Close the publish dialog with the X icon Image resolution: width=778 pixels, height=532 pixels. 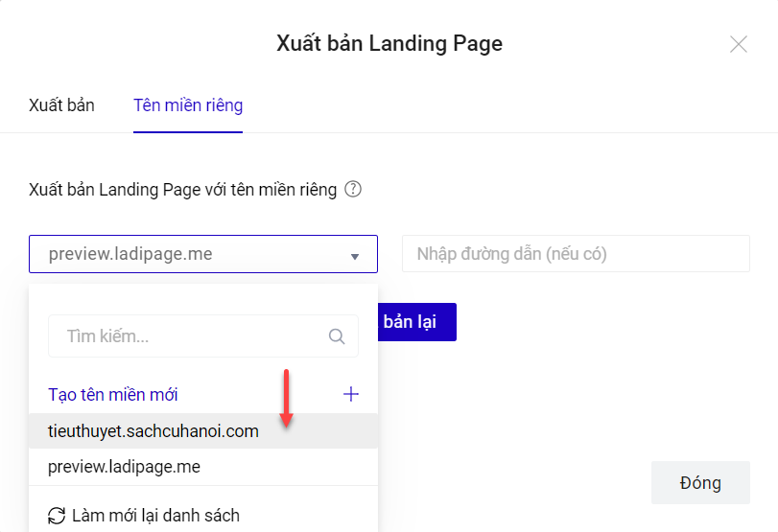pyautogui.click(x=738, y=44)
